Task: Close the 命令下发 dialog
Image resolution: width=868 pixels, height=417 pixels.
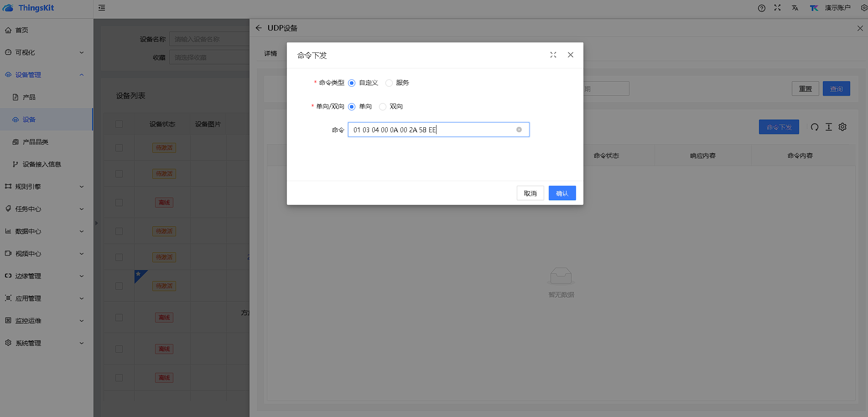Action: 570,55
